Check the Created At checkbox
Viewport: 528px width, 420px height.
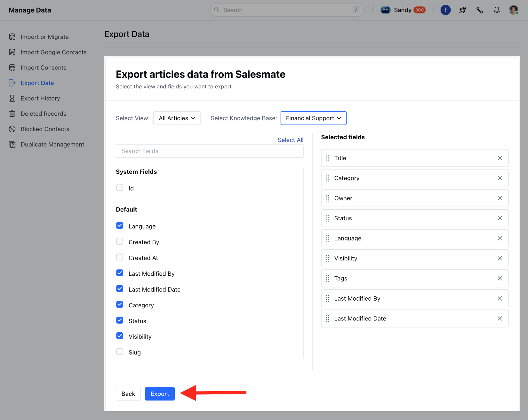tap(120, 257)
